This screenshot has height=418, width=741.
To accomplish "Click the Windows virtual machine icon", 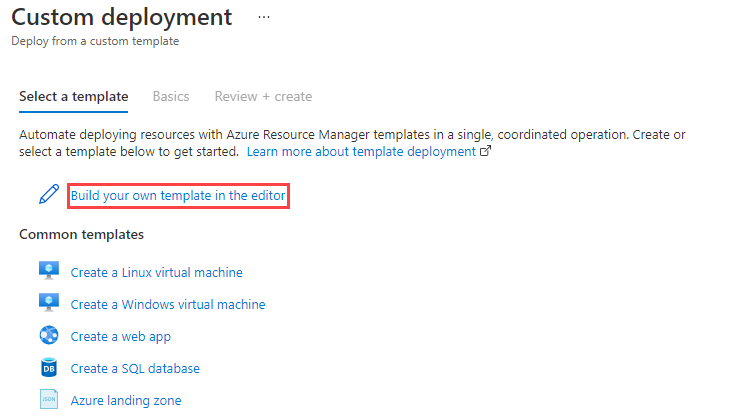I will point(49,303).
